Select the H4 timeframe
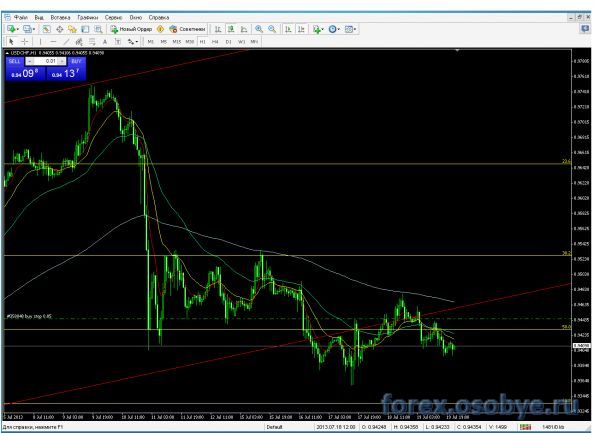 tap(215, 41)
